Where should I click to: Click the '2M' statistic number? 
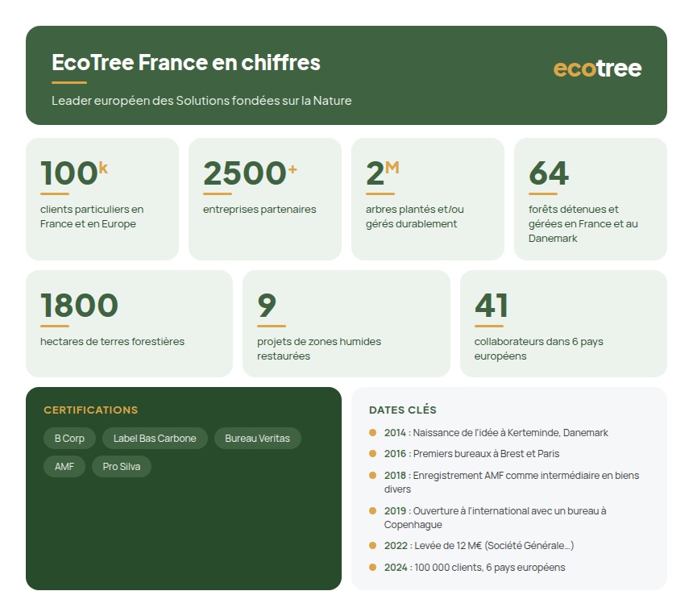(382, 173)
